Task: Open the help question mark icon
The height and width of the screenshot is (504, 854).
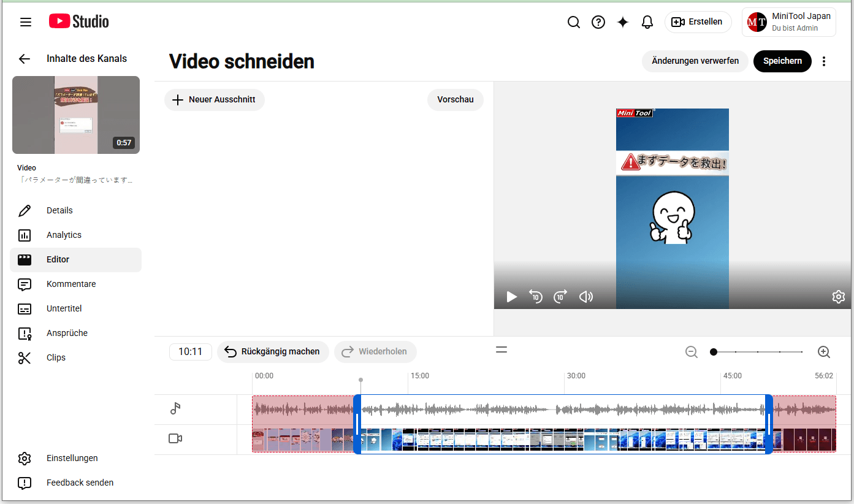Action: 598,22
